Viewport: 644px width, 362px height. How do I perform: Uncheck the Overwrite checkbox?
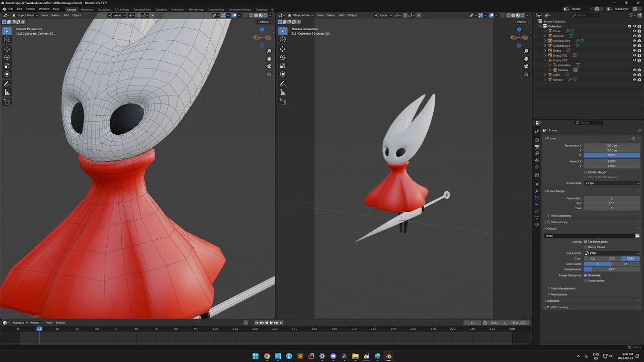(x=586, y=276)
